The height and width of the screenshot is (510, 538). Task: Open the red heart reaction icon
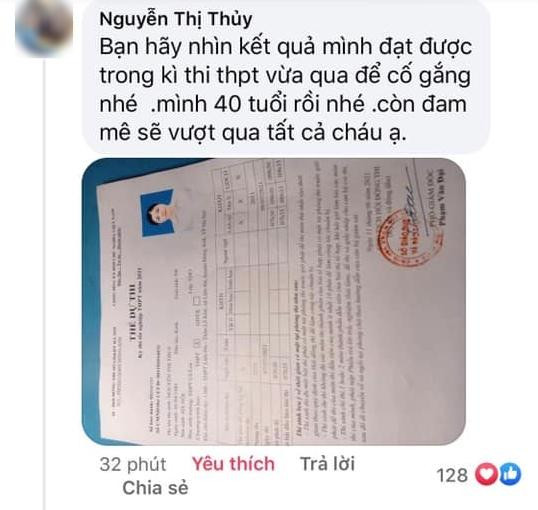click(x=485, y=475)
